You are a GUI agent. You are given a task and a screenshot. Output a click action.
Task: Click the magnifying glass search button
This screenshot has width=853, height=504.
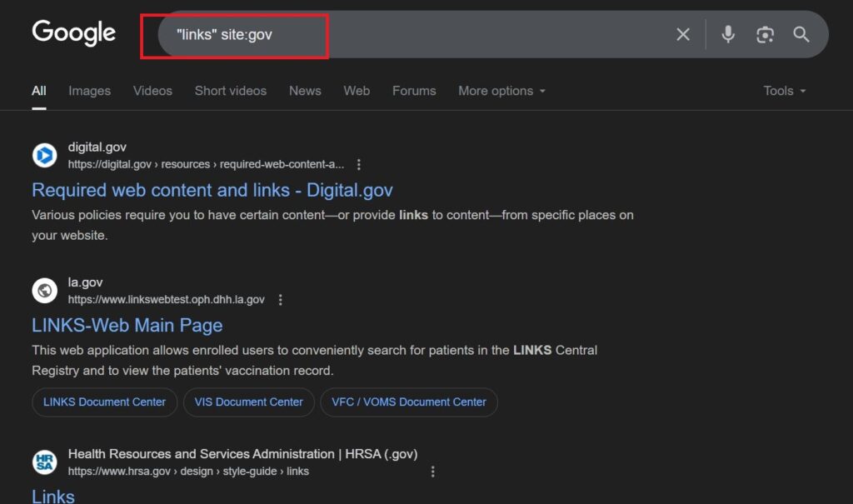801,34
